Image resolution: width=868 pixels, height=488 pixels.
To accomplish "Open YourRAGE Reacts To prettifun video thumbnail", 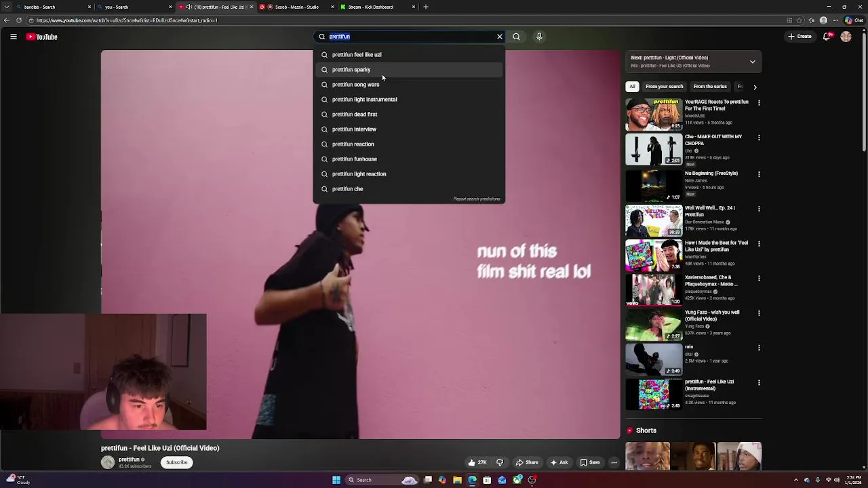I will click(x=654, y=114).
